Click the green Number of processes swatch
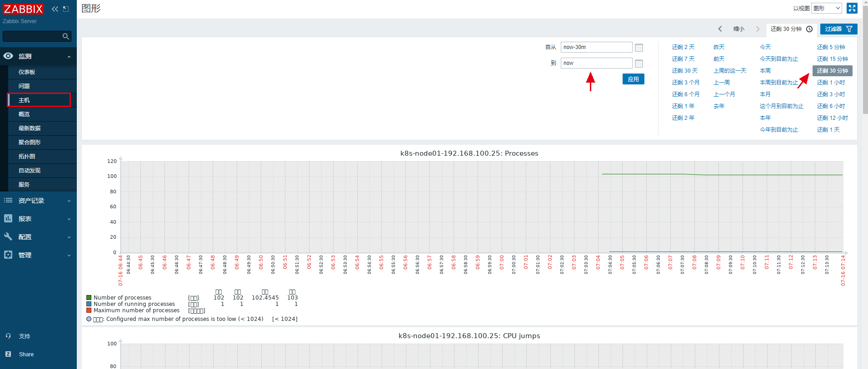The image size is (868, 369). pos(89,298)
